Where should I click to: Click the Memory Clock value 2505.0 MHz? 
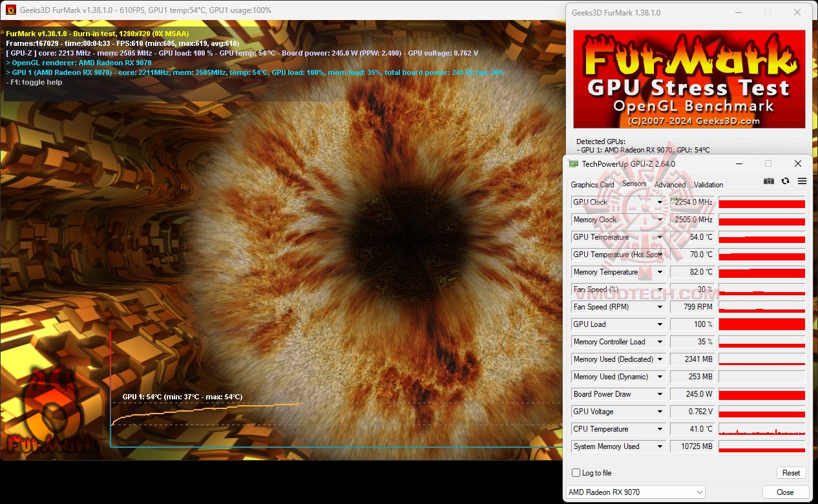click(x=692, y=220)
